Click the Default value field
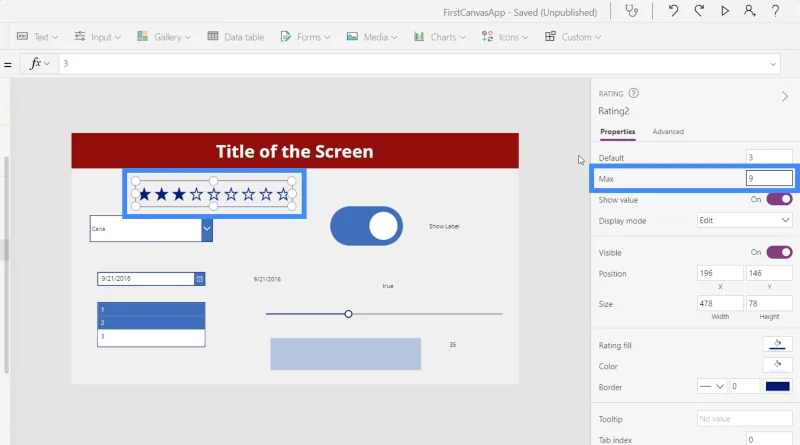 (769, 157)
